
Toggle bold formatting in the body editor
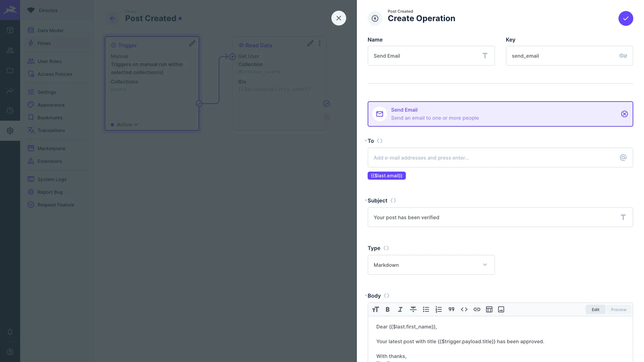[x=388, y=309]
